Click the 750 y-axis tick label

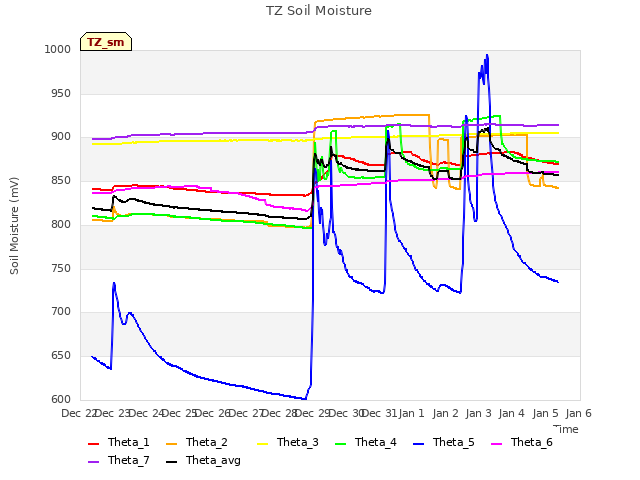(61, 269)
